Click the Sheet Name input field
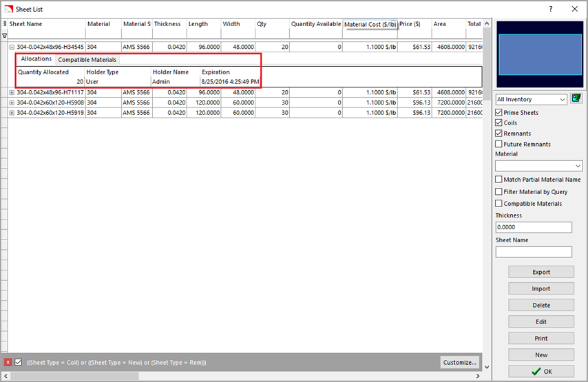The width and height of the screenshot is (588, 382). (x=534, y=252)
